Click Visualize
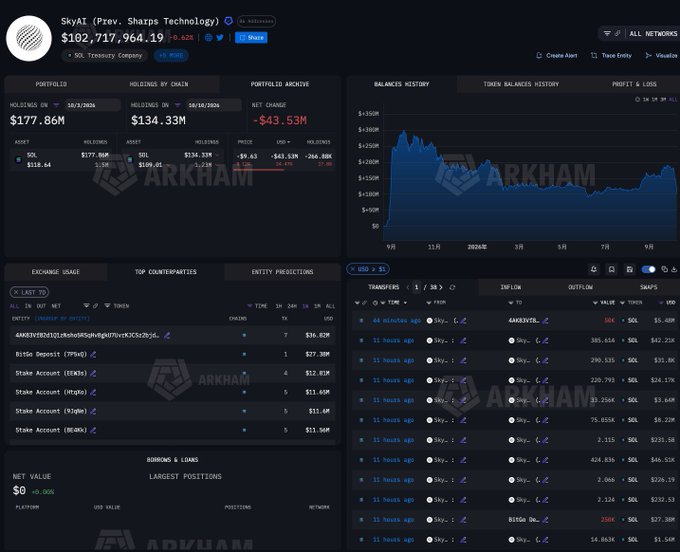This screenshot has width=680, height=552. 661,56
